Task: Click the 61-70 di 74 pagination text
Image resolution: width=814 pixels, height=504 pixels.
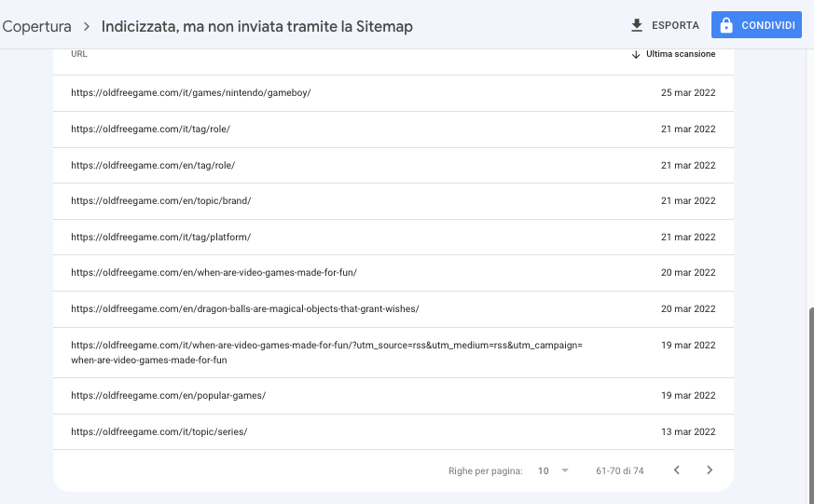Action: click(x=620, y=470)
